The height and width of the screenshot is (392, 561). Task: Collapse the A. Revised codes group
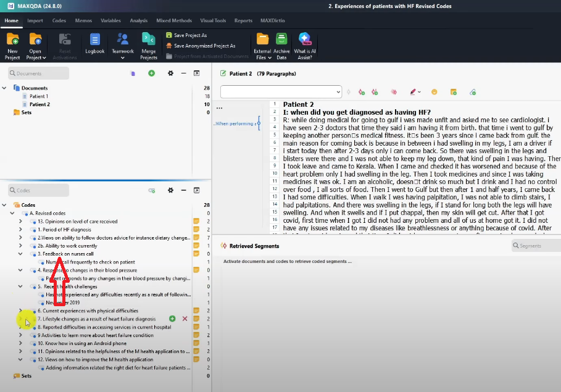tap(12, 213)
